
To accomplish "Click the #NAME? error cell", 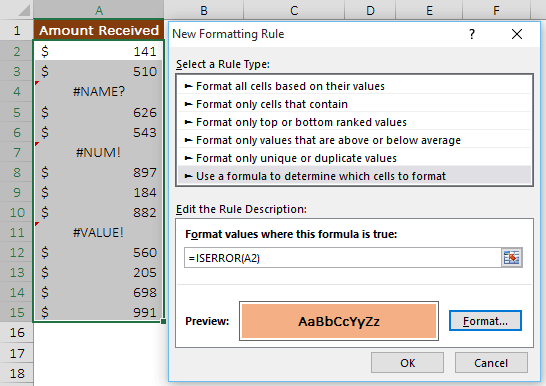I will [99, 92].
